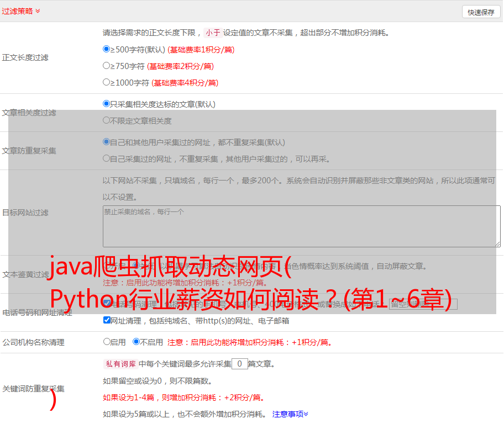Click the 文章相关度过滤 label

click(29, 113)
